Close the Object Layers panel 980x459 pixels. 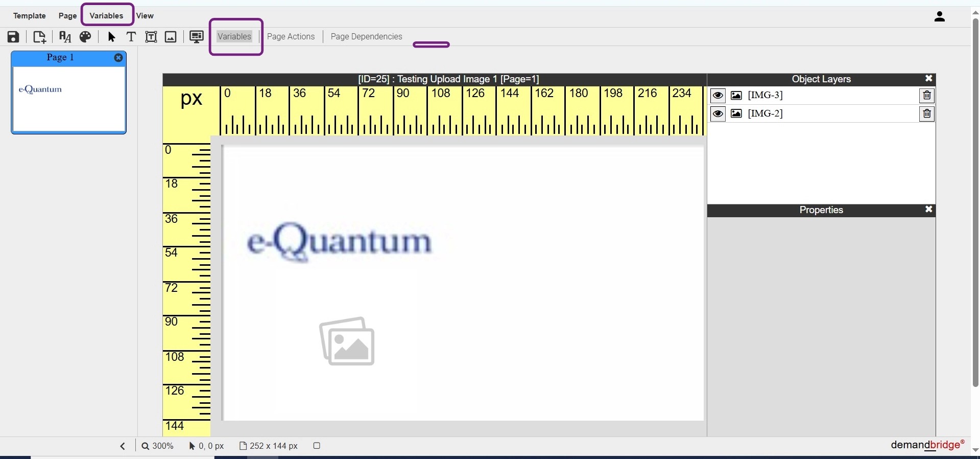point(929,79)
